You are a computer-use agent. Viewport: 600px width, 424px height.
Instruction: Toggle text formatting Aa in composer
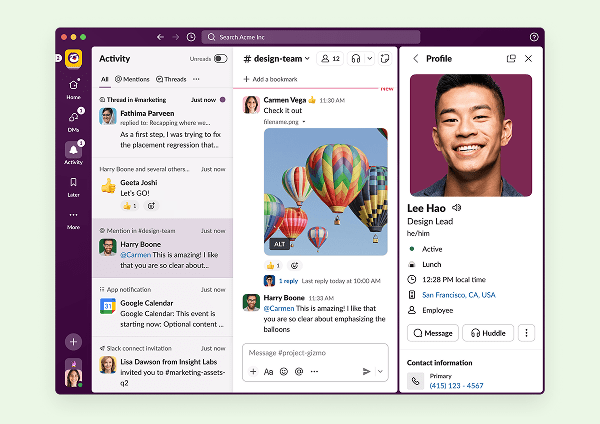[x=268, y=371]
